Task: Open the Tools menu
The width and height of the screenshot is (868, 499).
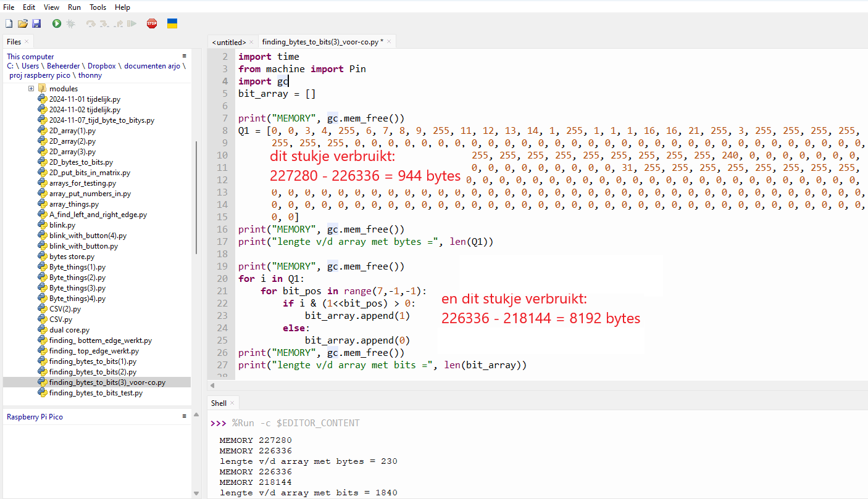Action: 98,7
